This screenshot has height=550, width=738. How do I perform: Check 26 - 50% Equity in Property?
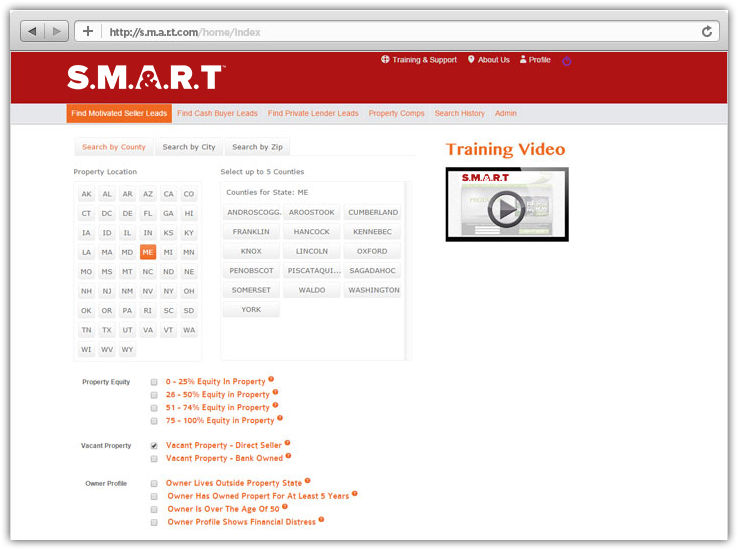click(154, 395)
